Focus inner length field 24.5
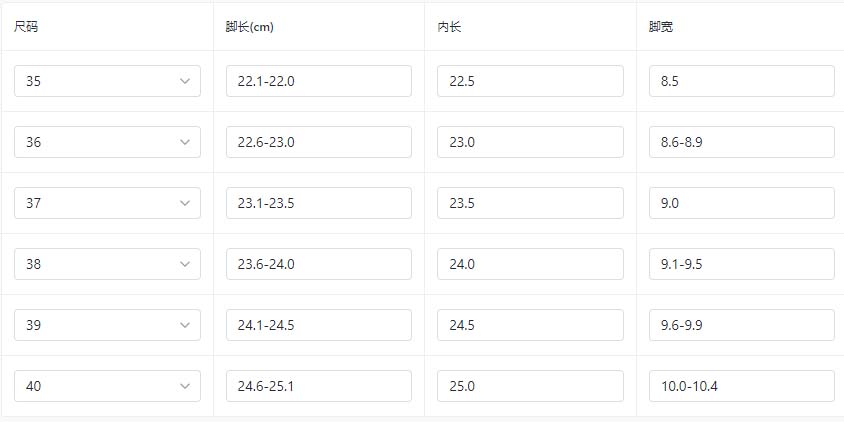The width and height of the screenshot is (844, 422). click(x=530, y=325)
